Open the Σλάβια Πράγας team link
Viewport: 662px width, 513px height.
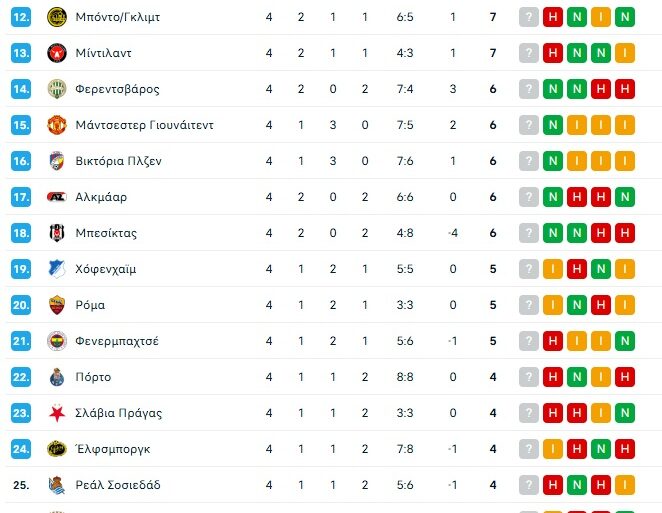point(118,413)
